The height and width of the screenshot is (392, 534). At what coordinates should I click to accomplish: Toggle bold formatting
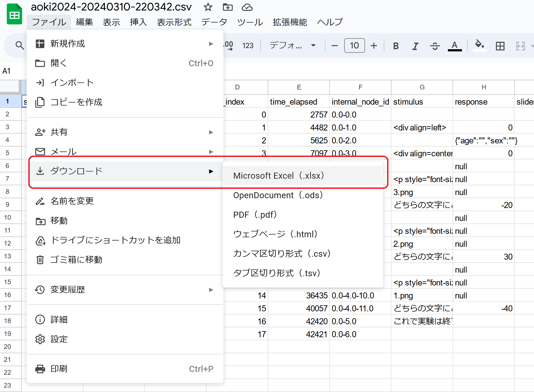coord(396,46)
